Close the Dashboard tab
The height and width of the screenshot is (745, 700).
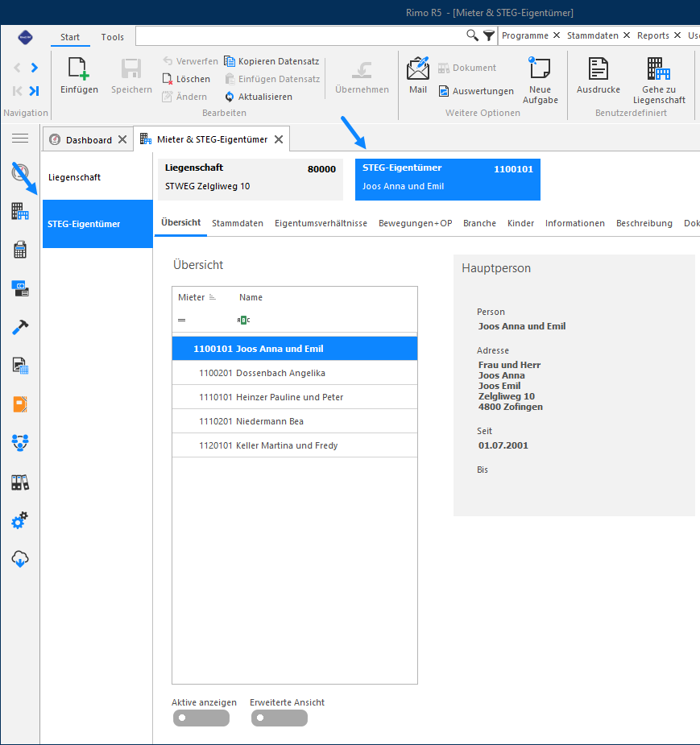[122, 139]
